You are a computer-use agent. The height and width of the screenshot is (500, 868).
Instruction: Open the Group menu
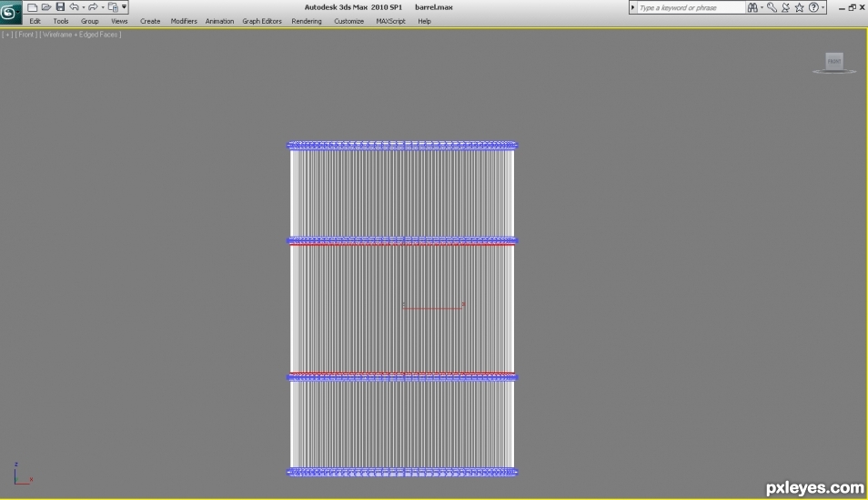tap(90, 21)
